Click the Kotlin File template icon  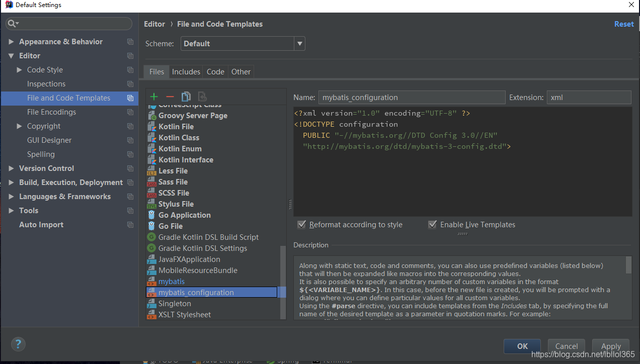pyautogui.click(x=151, y=127)
